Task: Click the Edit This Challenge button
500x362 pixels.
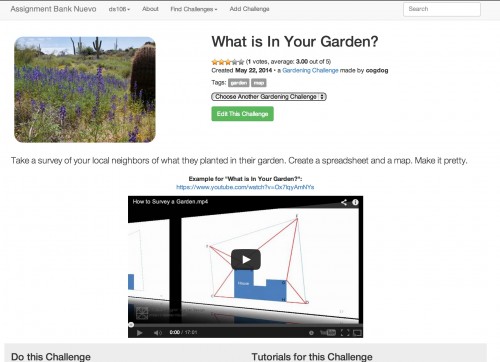Action: tap(242, 114)
